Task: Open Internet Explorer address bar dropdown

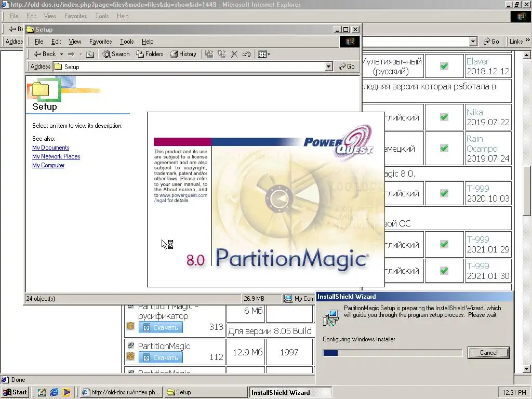Action: coord(473,42)
